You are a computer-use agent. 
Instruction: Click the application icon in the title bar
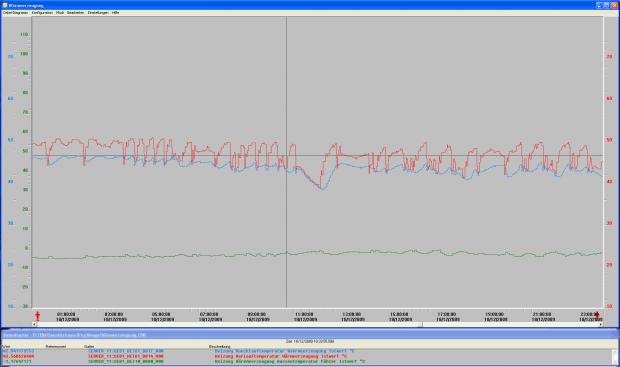click(x=5, y=5)
